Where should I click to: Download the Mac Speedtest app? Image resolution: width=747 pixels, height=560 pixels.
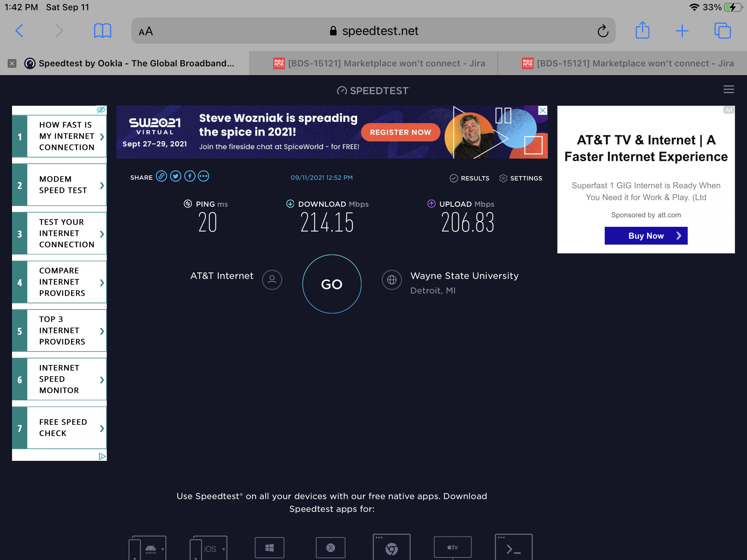(330, 547)
